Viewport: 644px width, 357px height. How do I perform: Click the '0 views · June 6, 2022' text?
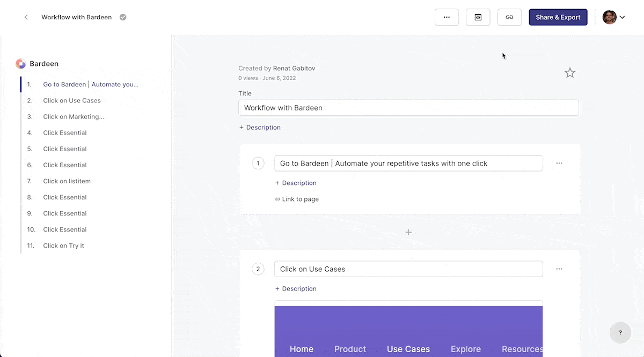pyautogui.click(x=267, y=78)
